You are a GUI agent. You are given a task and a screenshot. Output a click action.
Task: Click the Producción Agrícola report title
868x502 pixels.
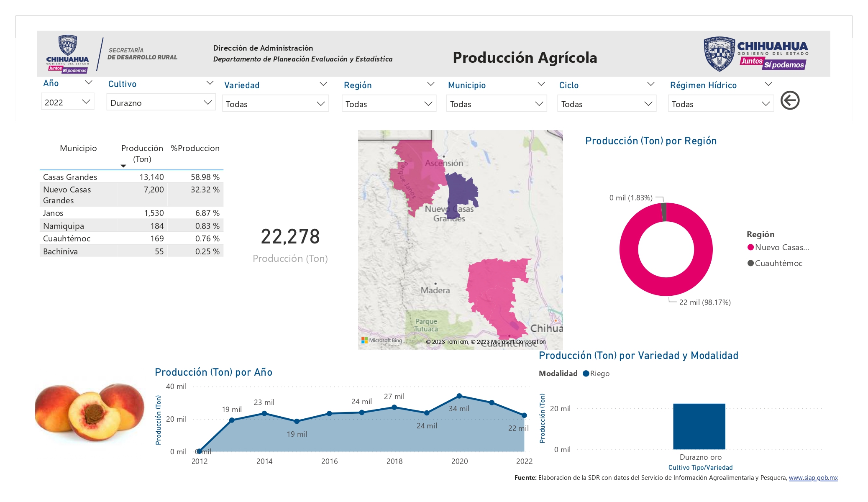tap(525, 57)
